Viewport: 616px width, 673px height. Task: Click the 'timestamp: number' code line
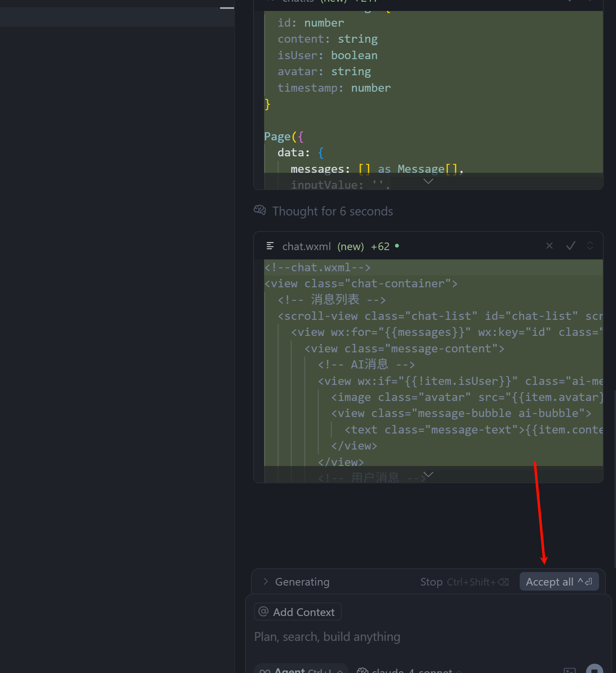point(334,88)
